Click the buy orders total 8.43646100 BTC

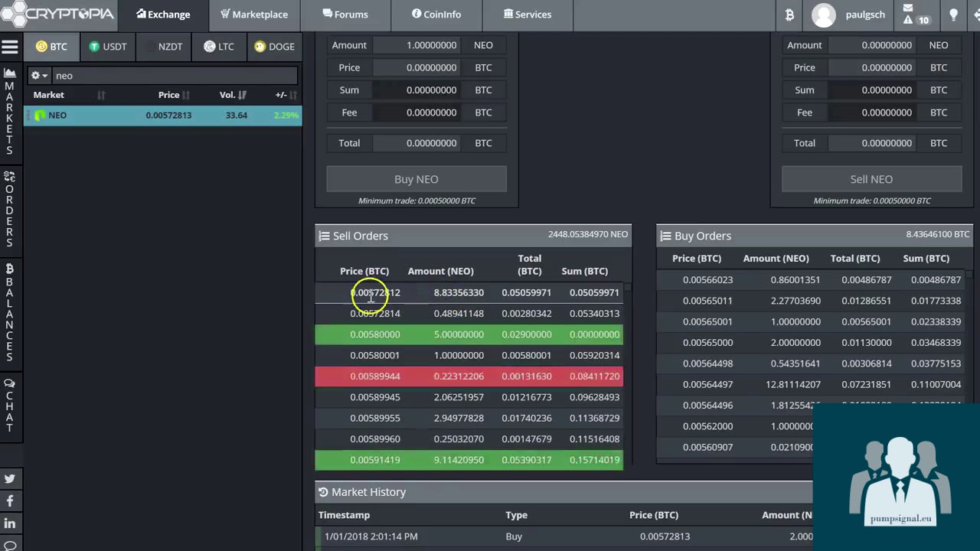click(x=938, y=234)
